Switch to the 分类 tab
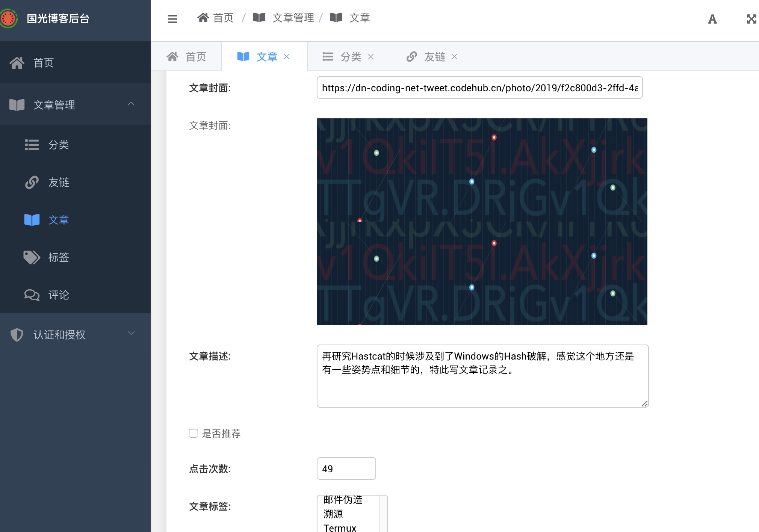The image size is (759, 532). [x=350, y=57]
